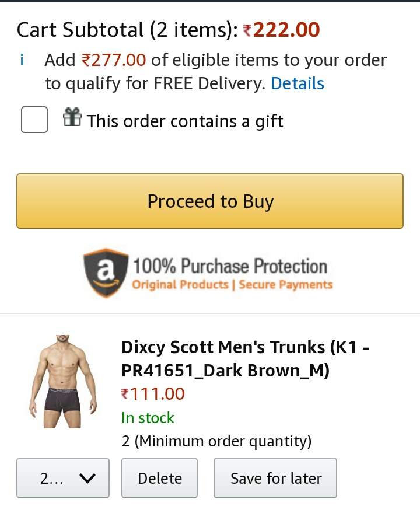This screenshot has height=527, width=420.
Task: Click the quantity dropdown chevron arrow
Action: 87,479
